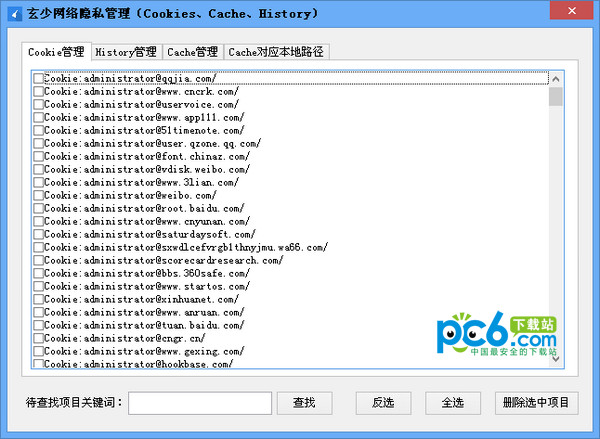Check the www.cncrk.com cookie checkbox
The image size is (600, 439).
38,91
